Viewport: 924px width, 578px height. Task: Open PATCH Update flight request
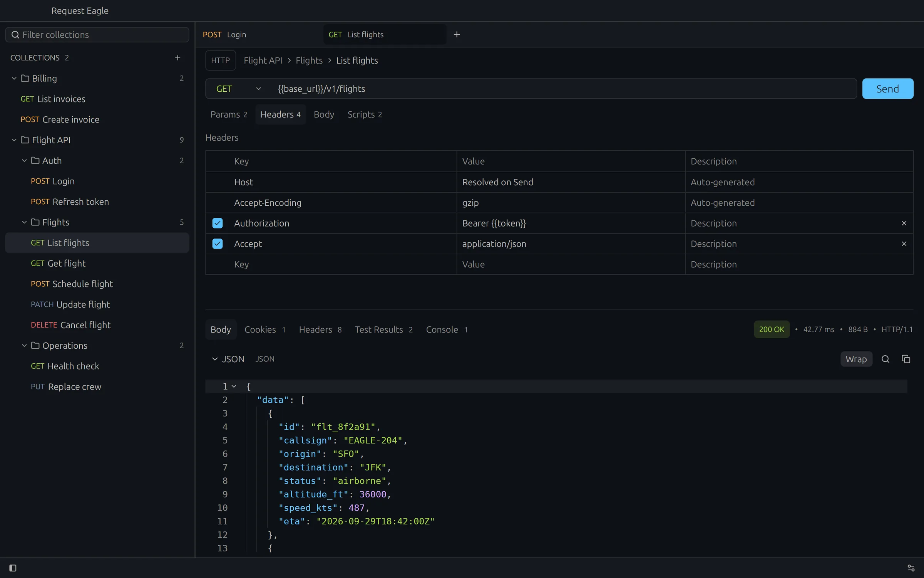97,305
